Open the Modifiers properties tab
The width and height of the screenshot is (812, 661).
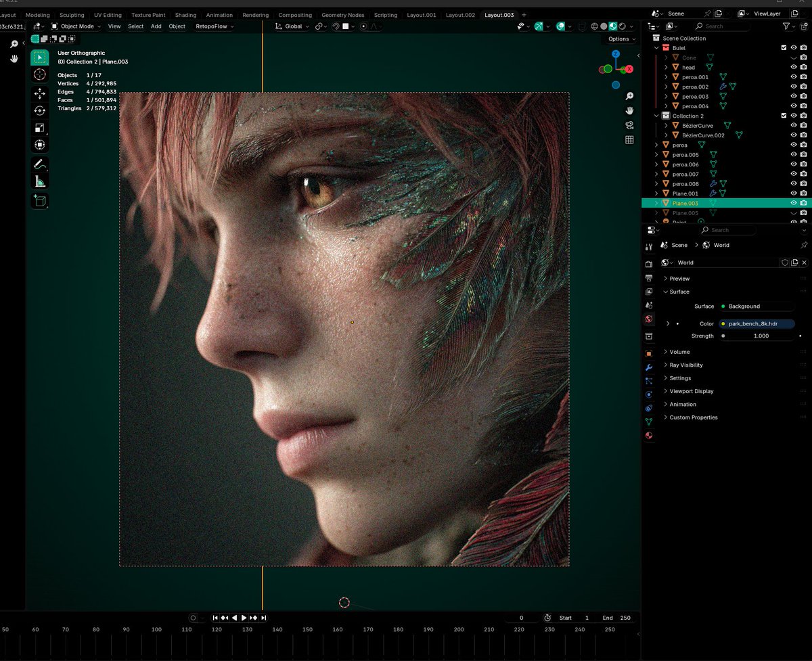tap(649, 367)
